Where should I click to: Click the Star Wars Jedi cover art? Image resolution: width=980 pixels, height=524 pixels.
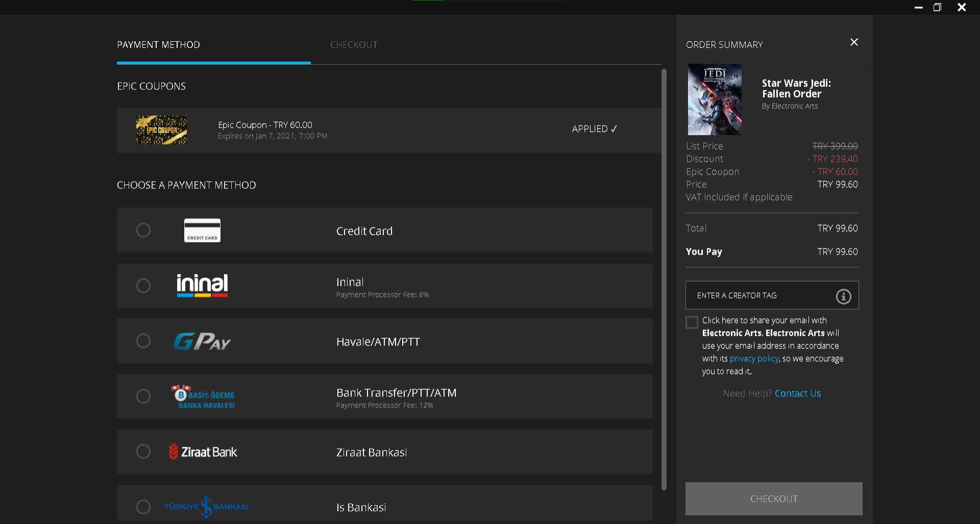click(x=715, y=99)
